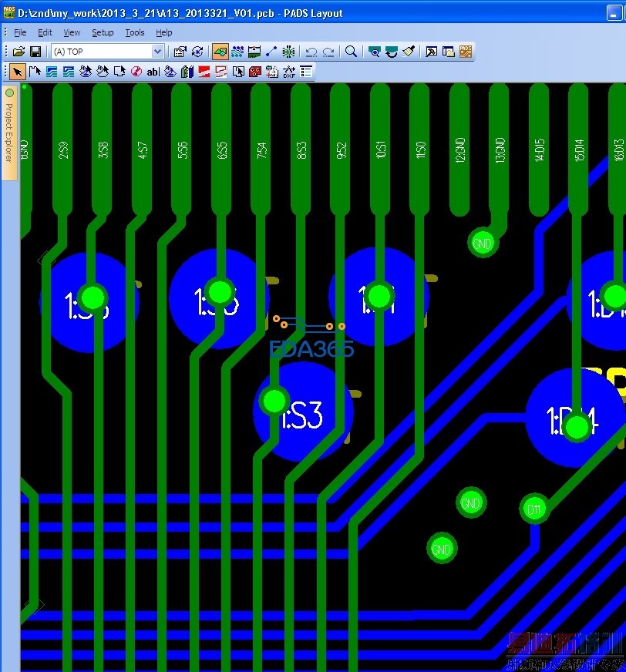Open the Project Explorer side tab
This screenshot has height=672, width=626.
(x=9, y=133)
